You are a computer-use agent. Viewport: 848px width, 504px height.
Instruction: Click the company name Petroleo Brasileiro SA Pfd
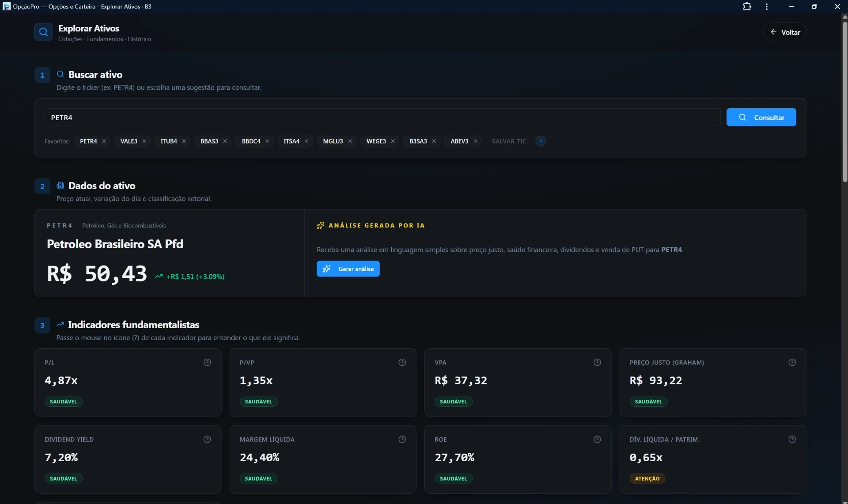tap(115, 244)
